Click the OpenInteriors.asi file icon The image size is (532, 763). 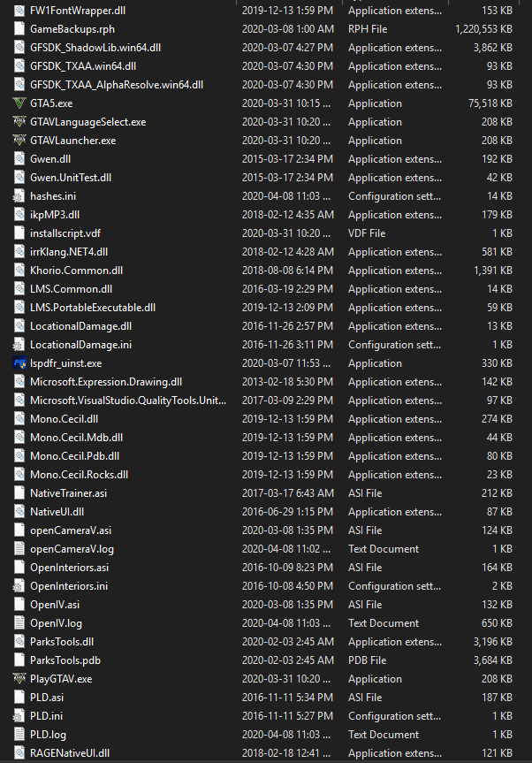(19, 568)
